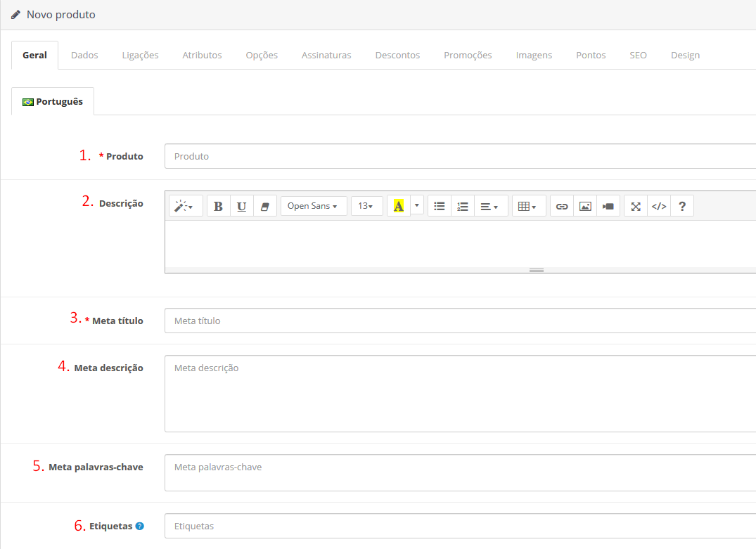Insert a numbered ordered list

point(463,206)
